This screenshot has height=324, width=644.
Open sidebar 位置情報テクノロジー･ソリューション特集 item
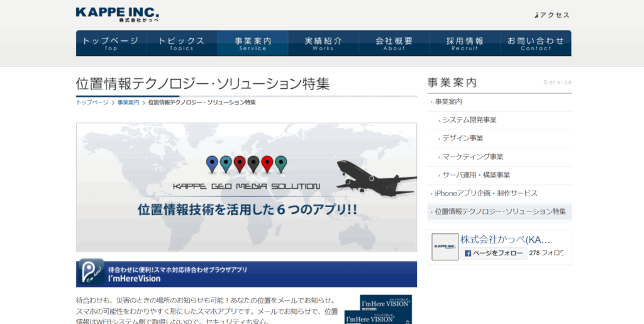pos(499,212)
